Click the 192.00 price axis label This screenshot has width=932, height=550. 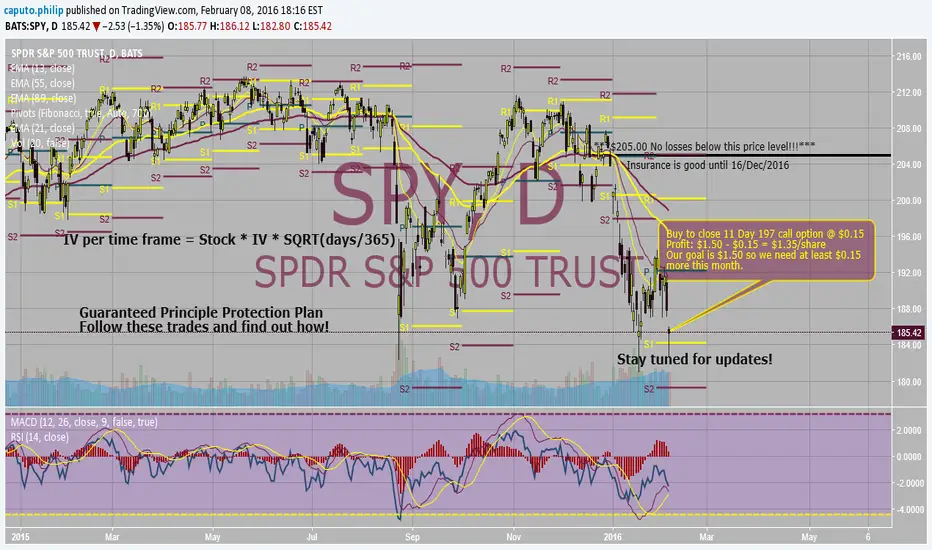(909, 273)
